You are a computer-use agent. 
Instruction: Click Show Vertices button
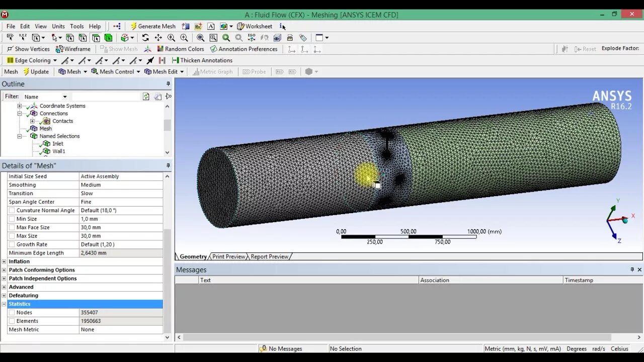pos(28,49)
